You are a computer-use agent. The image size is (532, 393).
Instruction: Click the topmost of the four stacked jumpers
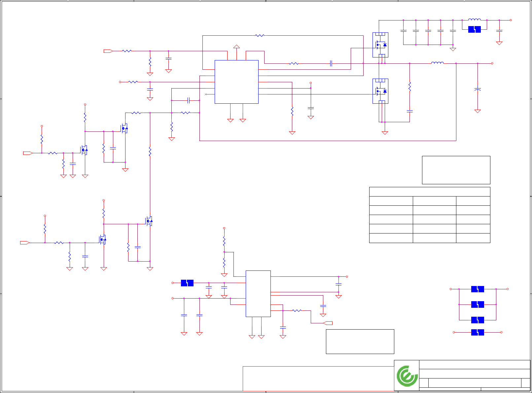pos(478,289)
